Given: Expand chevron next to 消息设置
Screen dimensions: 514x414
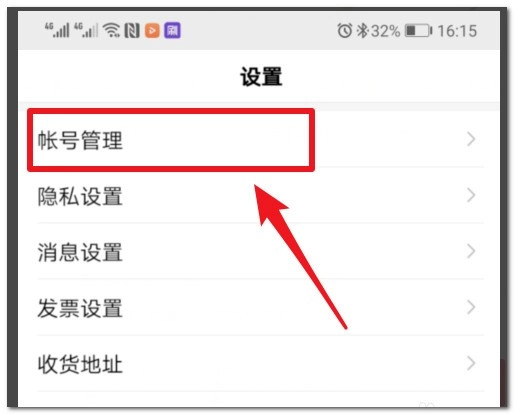Looking at the screenshot, I should (471, 251).
